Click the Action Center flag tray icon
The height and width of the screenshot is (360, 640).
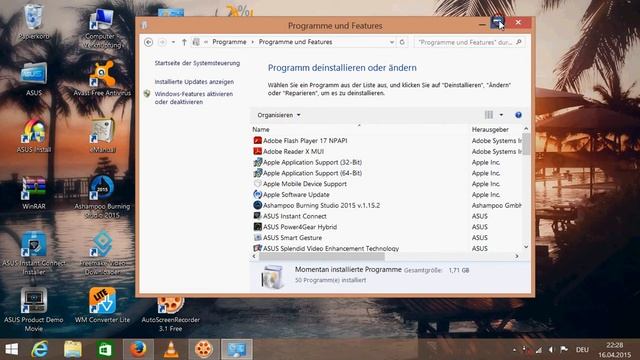(564, 349)
